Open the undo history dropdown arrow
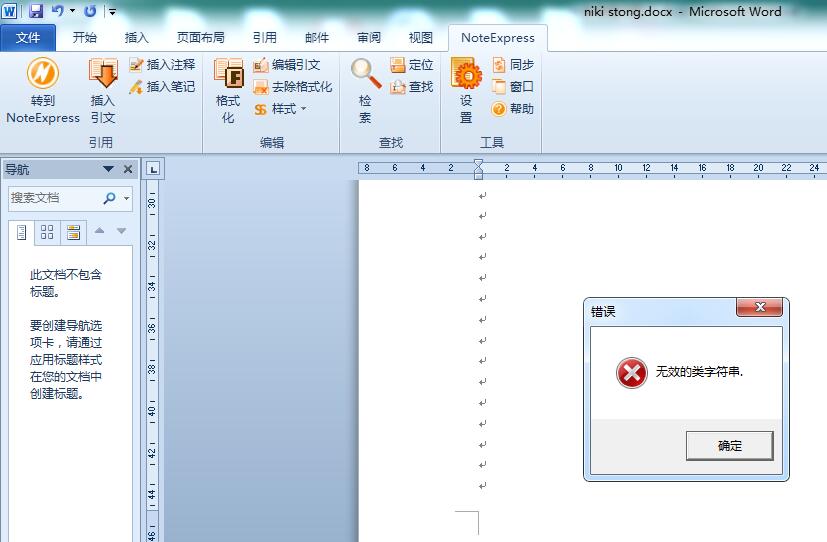The image size is (827, 542). point(72,11)
